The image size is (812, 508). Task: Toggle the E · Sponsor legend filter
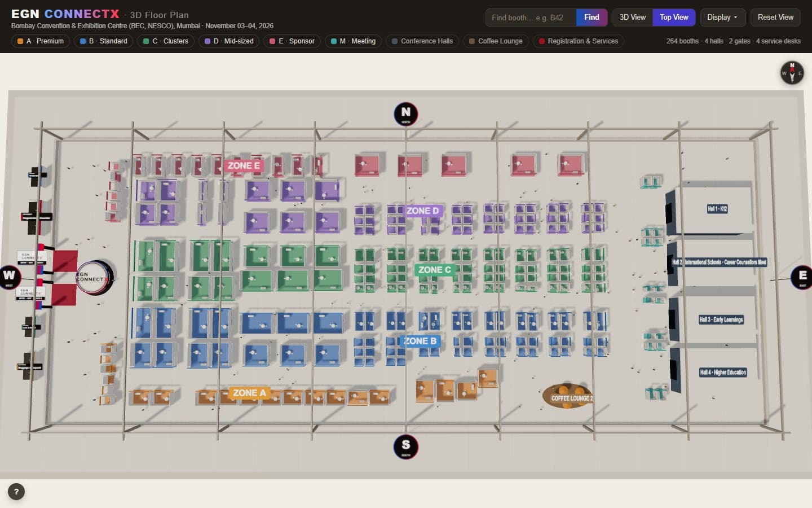292,41
